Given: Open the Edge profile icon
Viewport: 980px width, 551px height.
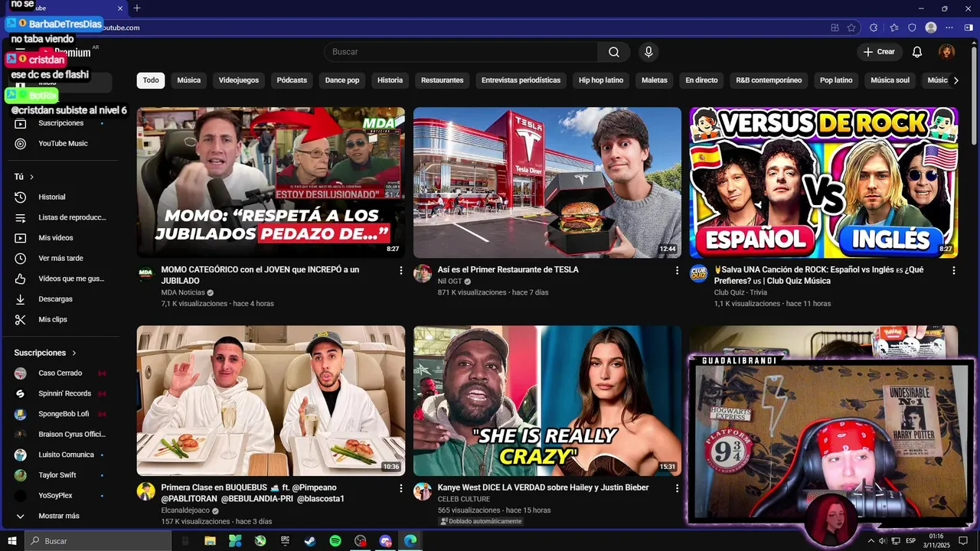Looking at the screenshot, I should click(x=931, y=28).
